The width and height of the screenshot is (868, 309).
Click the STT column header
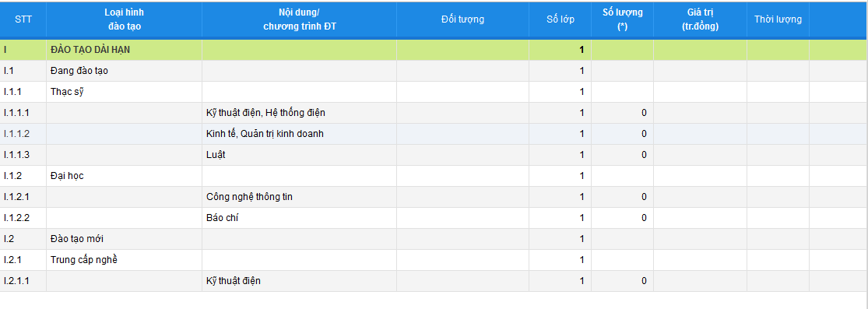coord(23,19)
